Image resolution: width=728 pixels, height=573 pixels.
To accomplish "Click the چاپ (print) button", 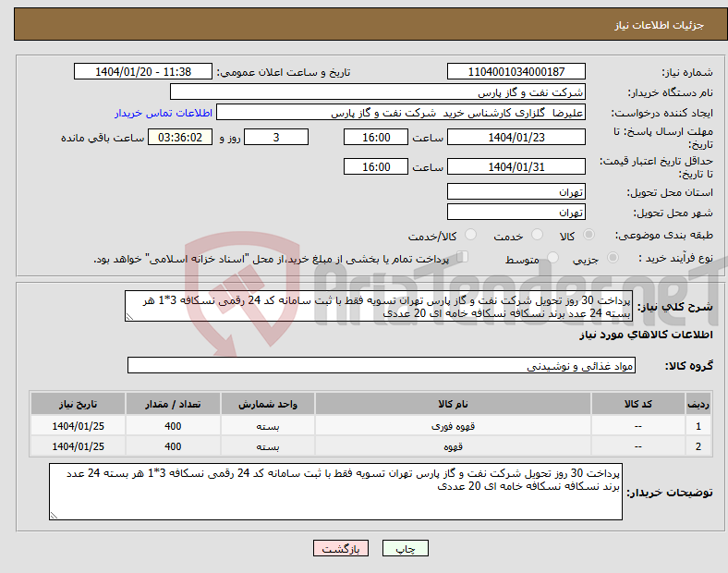I will tap(405, 548).
